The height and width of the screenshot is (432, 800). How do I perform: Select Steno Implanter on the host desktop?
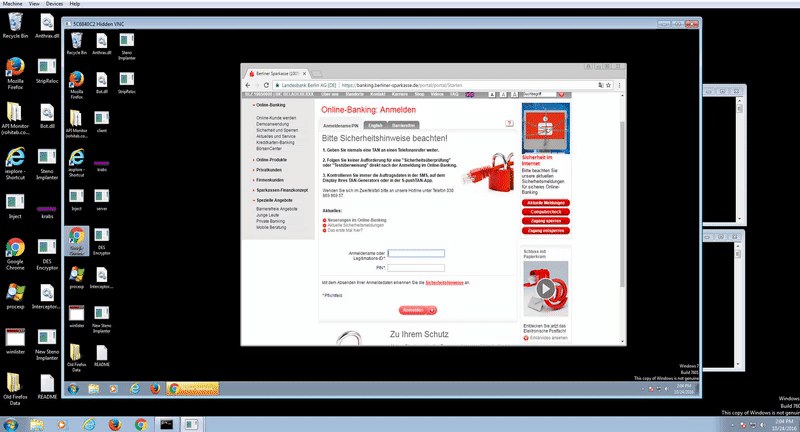click(x=47, y=164)
